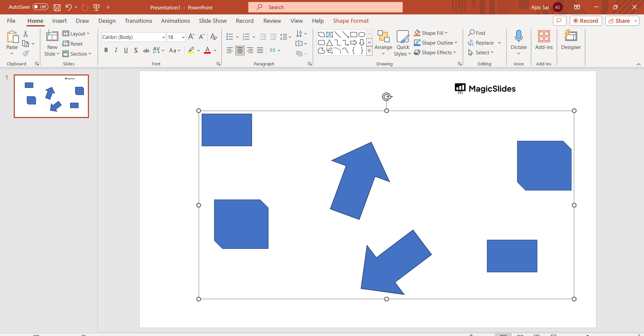The image size is (644, 336).
Task: Click the Cut scissors icon
Action: [26, 34]
